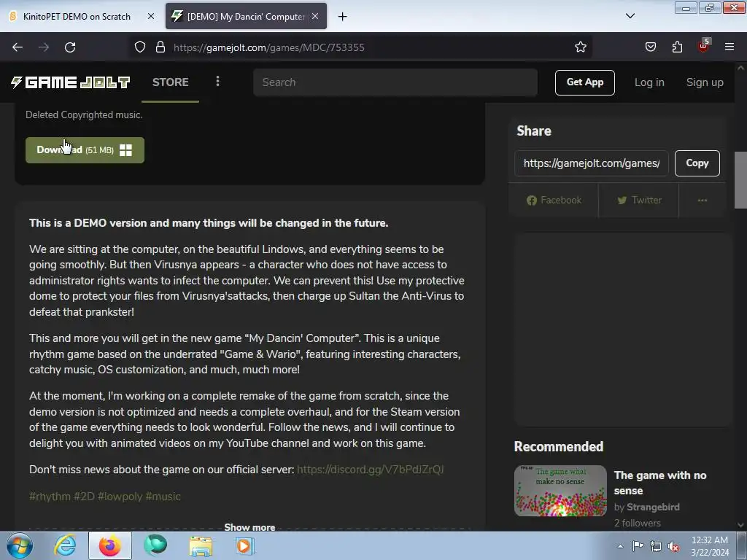747x560 pixels.
Task: Click the #rhythm hashtag
Action: pos(50,497)
